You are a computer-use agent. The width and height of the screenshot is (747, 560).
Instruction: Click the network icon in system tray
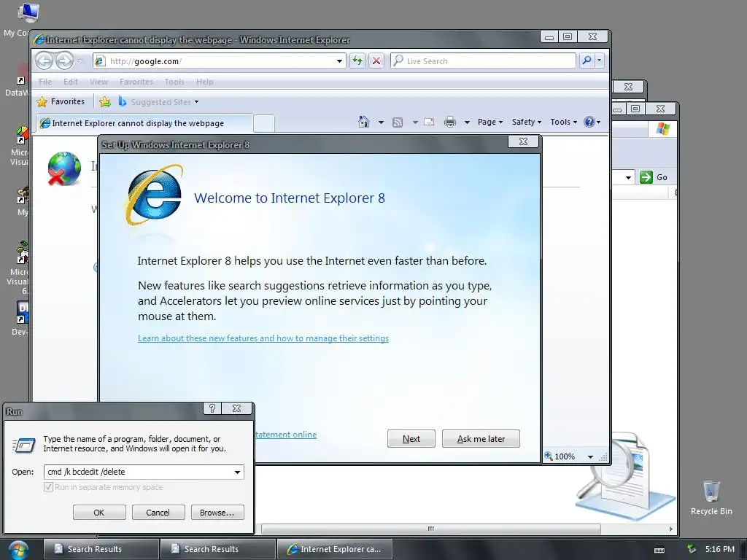692,549
